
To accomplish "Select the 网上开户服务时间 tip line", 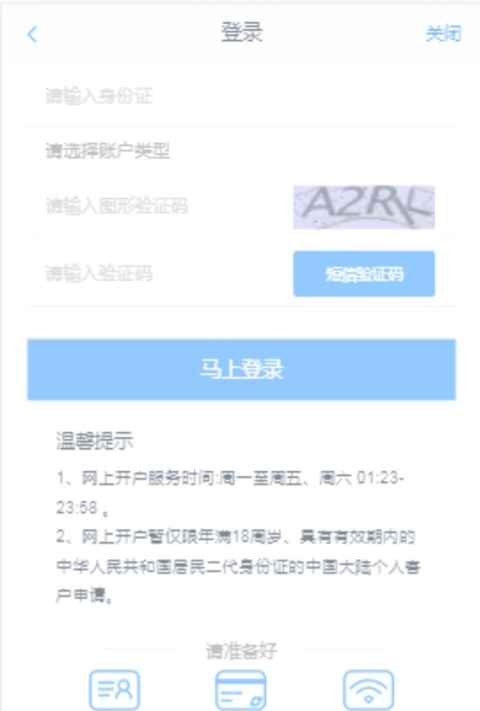I will pyautogui.click(x=230, y=478).
